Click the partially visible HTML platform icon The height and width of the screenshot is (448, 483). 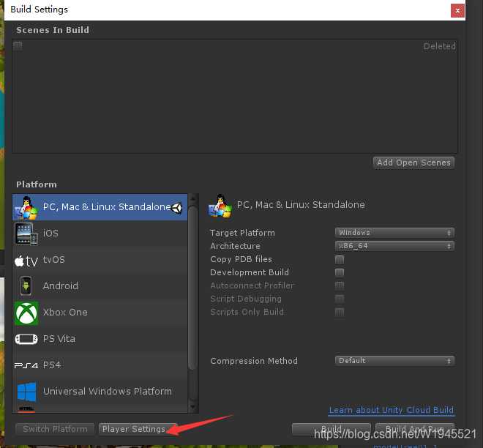(26, 409)
